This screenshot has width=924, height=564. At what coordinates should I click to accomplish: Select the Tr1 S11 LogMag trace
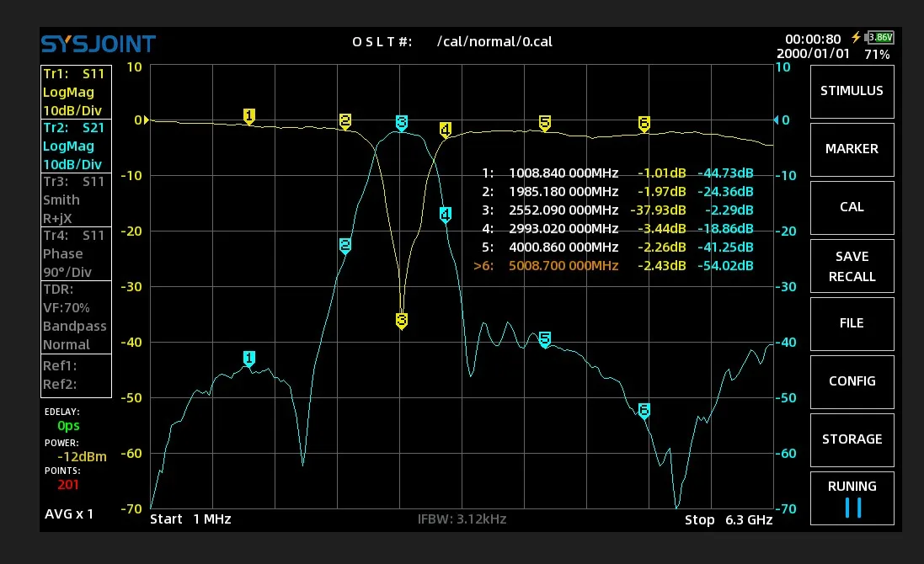tap(76, 92)
